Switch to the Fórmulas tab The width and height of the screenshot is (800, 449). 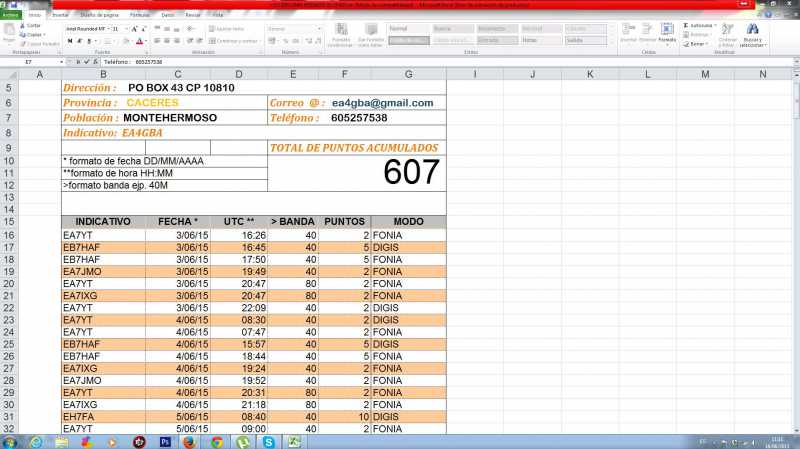140,16
